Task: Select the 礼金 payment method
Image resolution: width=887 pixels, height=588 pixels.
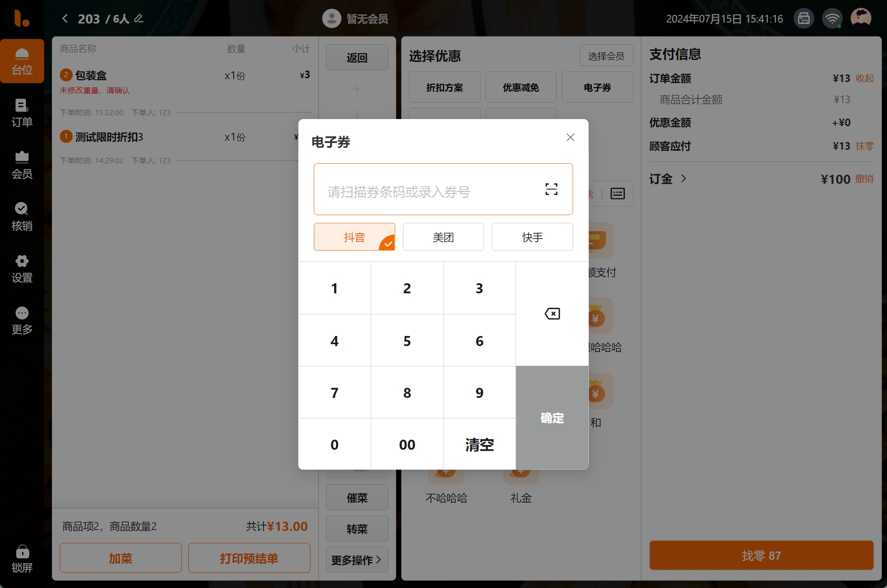Action: (521, 487)
